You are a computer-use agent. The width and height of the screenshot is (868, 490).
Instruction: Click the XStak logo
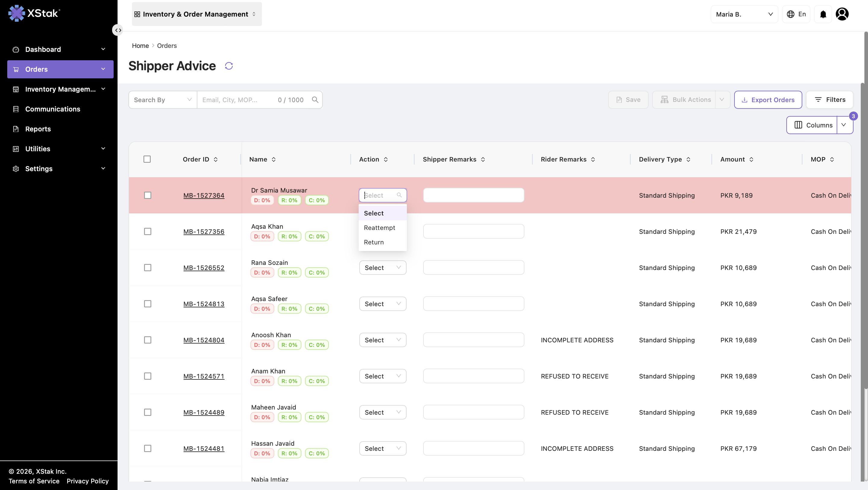[x=34, y=13]
